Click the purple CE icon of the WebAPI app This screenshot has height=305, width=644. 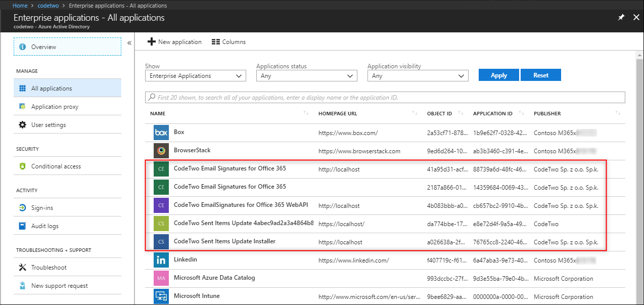click(x=161, y=205)
